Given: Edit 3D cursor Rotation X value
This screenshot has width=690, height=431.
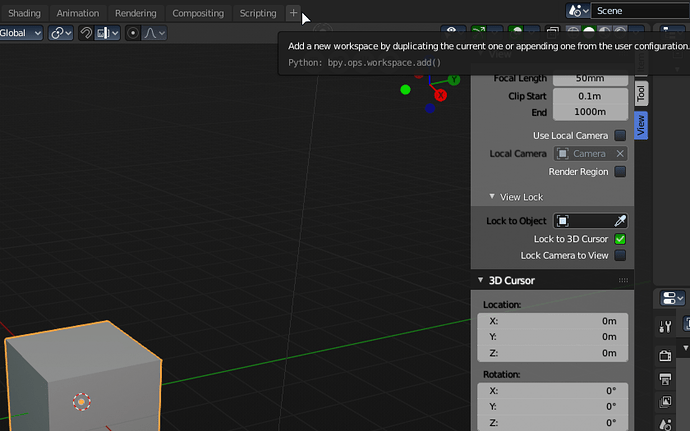Looking at the screenshot, I should (x=553, y=391).
